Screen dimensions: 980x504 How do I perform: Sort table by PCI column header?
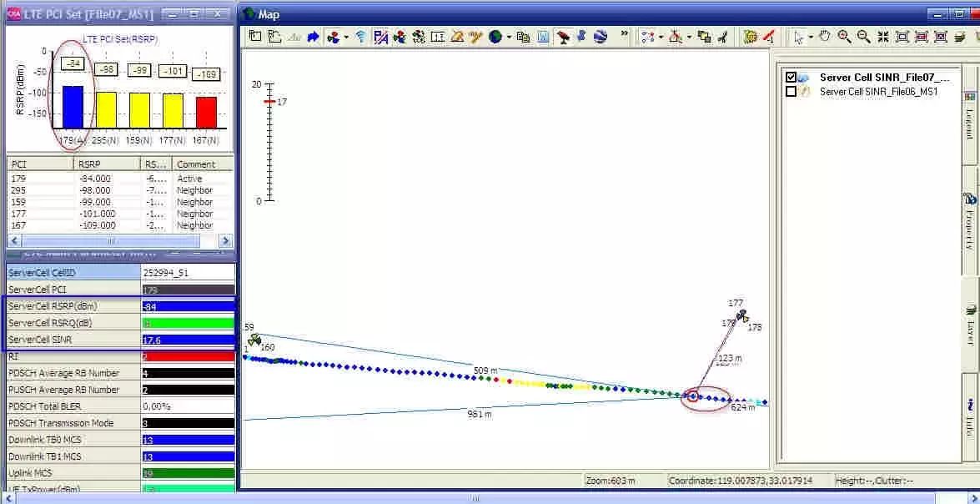(40, 164)
